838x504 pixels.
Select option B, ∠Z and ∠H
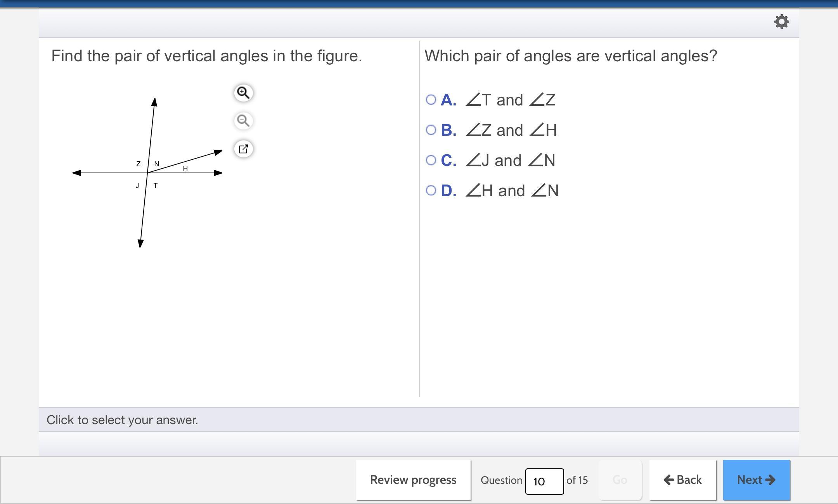pos(431,130)
